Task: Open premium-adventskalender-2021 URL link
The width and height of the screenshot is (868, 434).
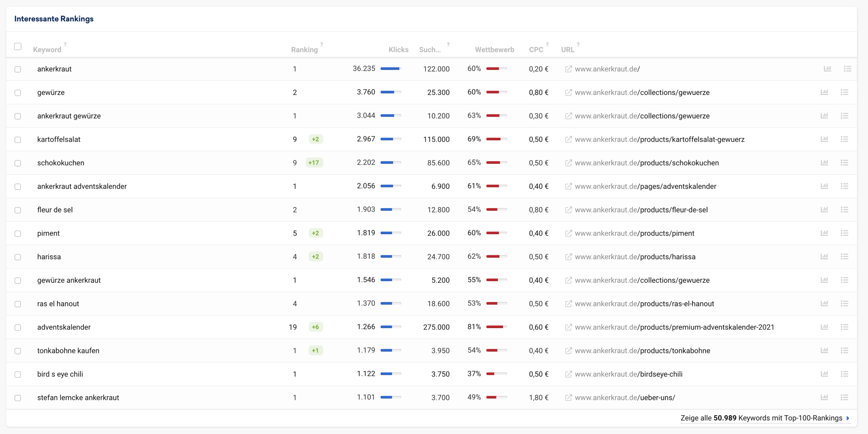Action: click(674, 327)
